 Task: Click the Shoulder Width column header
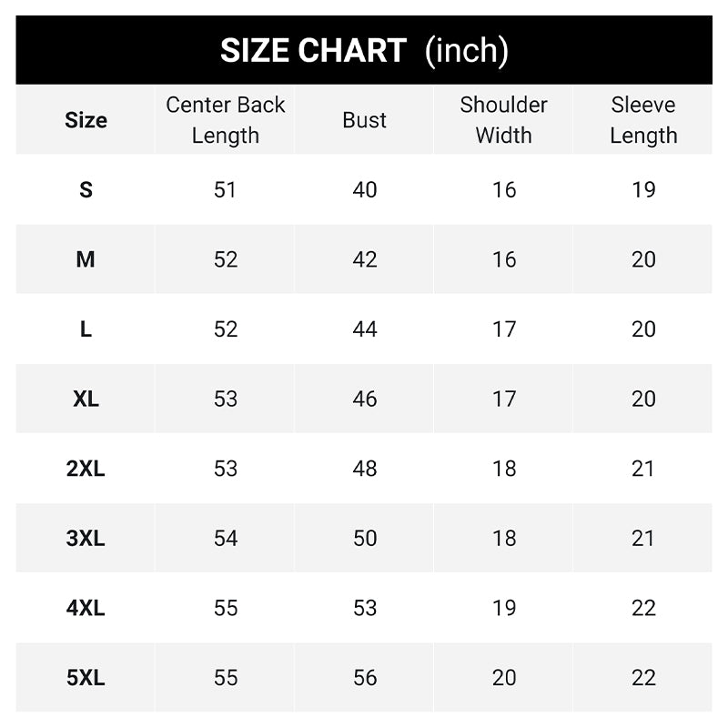tap(504, 120)
